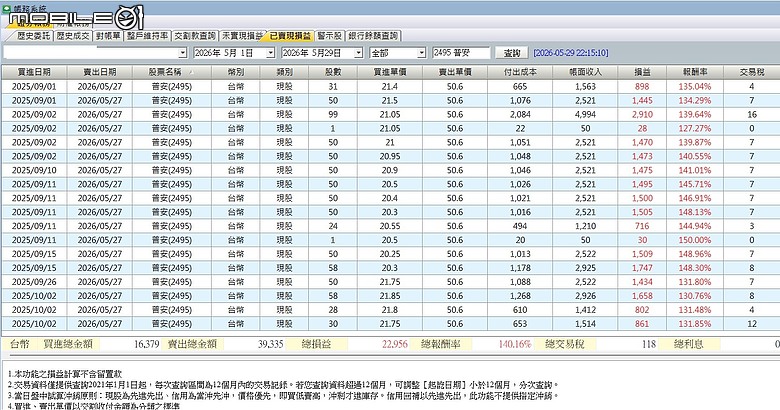The height and width of the screenshot is (410, 780).
Task: Select the 整戶維持率 tab
Action: (x=147, y=36)
